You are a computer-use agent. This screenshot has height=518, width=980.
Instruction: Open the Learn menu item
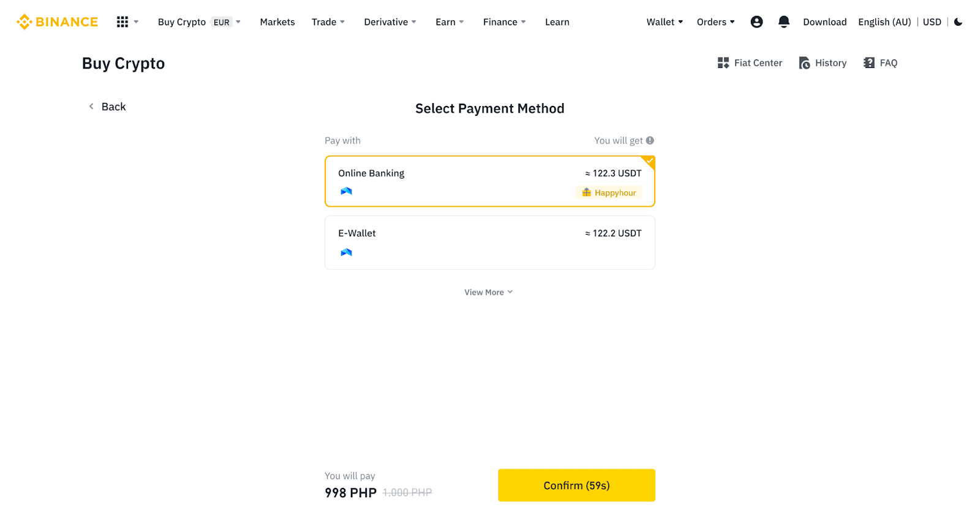tap(557, 22)
